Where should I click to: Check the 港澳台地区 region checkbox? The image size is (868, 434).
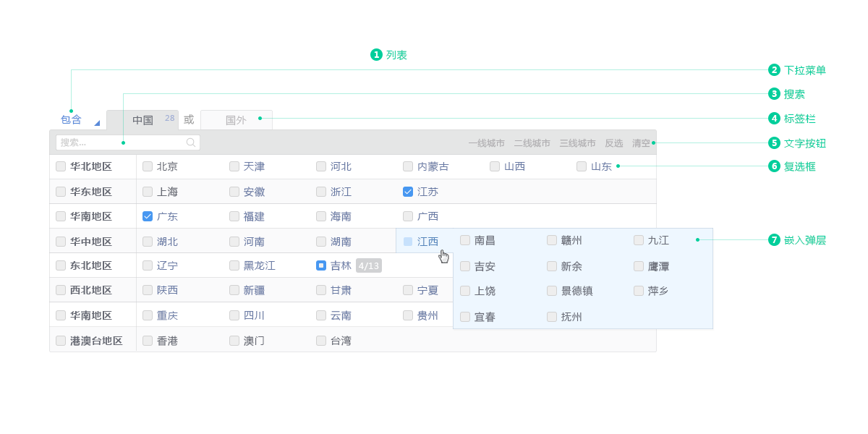61,341
